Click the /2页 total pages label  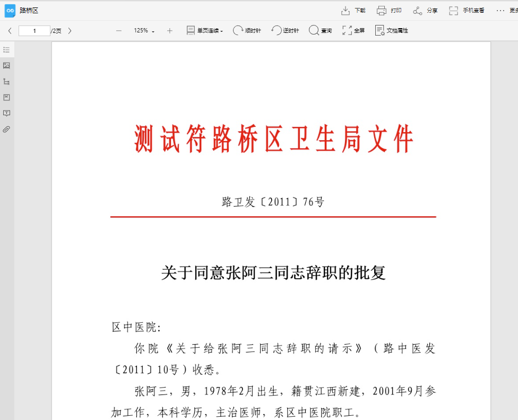coord(56,31)
